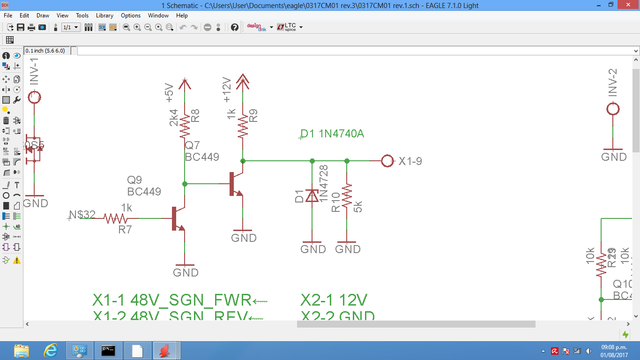The height and width of the screenshot is (360, 640).
Task: Toggle the Show eye tool
Action: coord(17,56)
